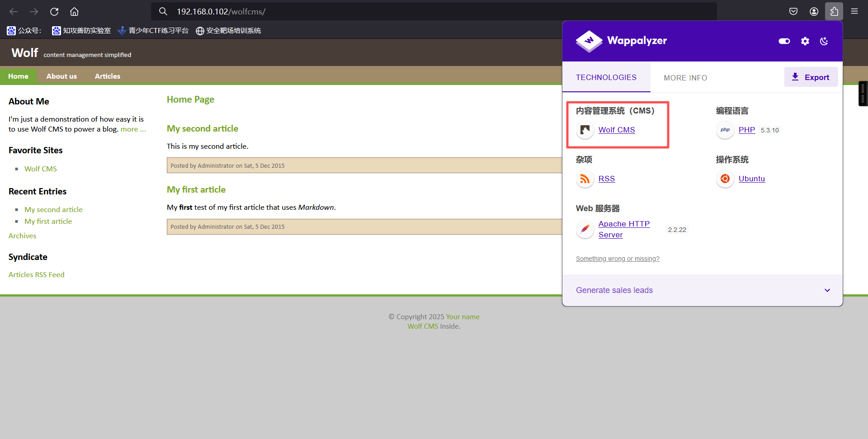Open Wappalyzer settings gear

805,41
